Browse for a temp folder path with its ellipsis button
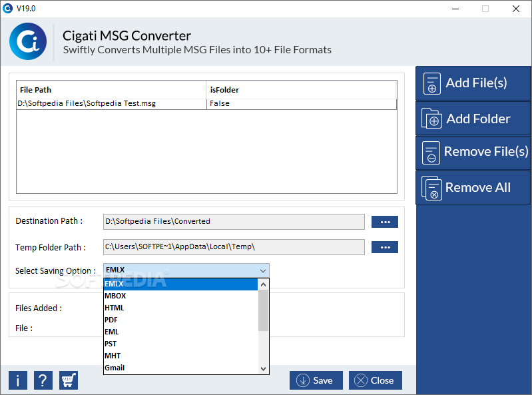 [385, 247]
